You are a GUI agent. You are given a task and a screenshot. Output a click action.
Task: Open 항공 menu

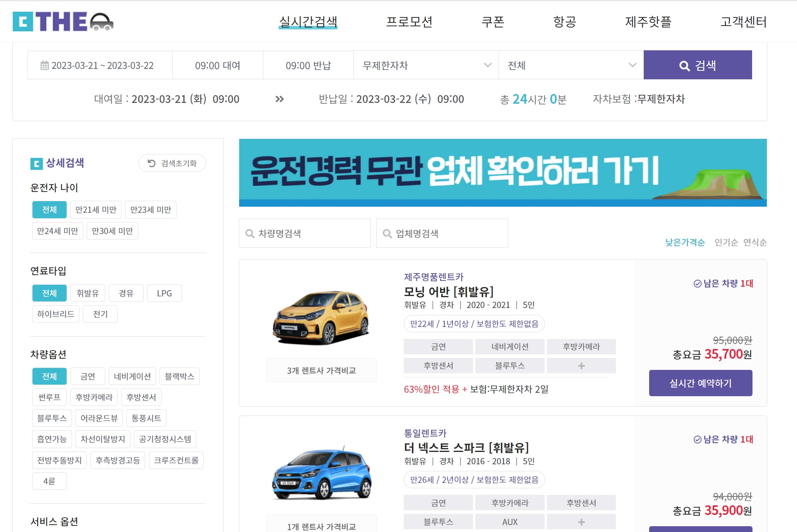point(565,21)
